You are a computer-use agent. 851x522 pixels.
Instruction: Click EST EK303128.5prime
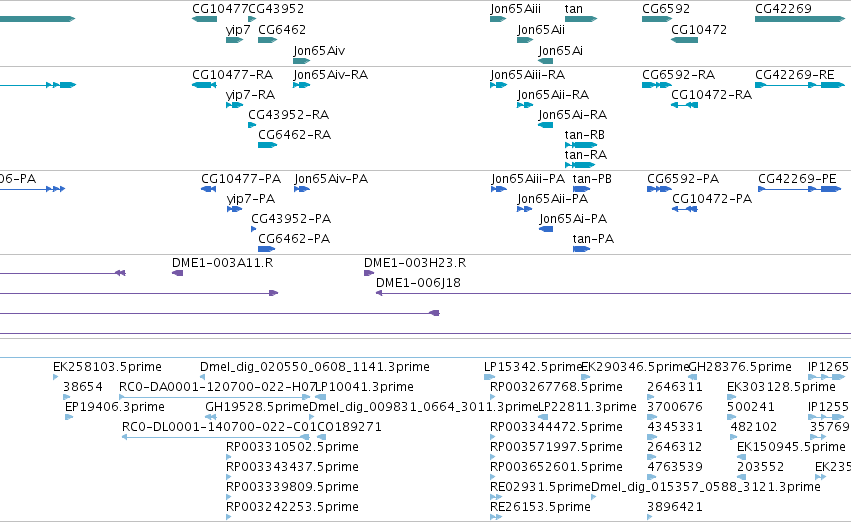(732, 397)
